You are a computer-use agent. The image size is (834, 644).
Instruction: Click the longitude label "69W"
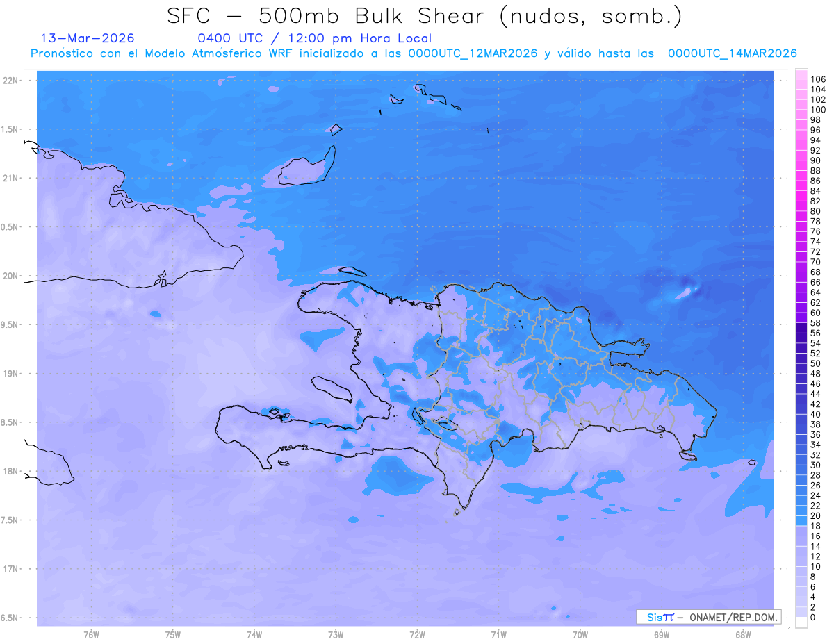point(662,634)
